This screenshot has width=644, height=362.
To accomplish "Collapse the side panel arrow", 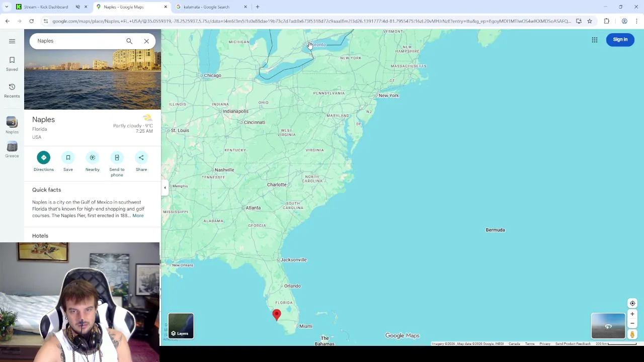I will pos(165,188).
